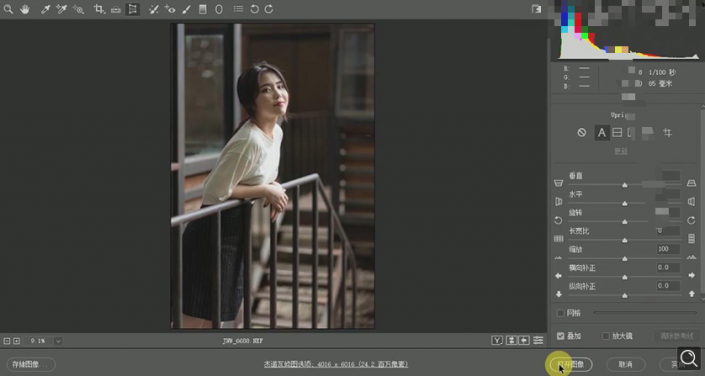
Task: Click the 取消 cancel button
Action: pos(625,364)
